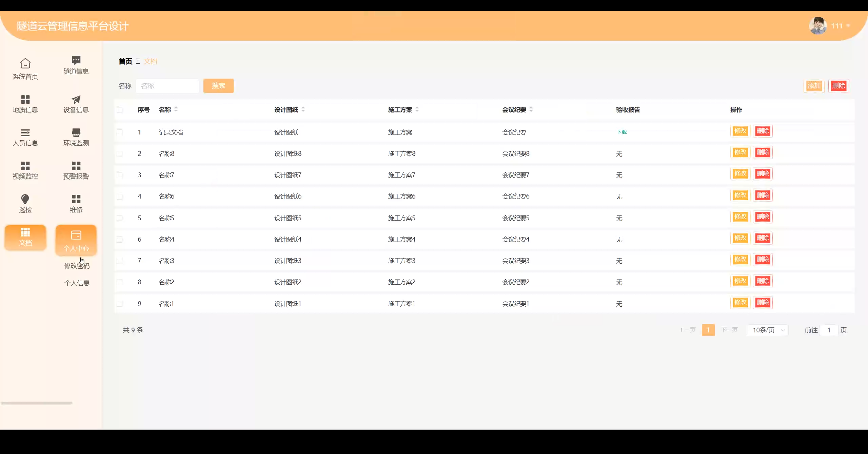This screenshot has width=868, height=454.
Task: Expand the 111 user dropdown arrow
Action: click(x=848, y=26)
